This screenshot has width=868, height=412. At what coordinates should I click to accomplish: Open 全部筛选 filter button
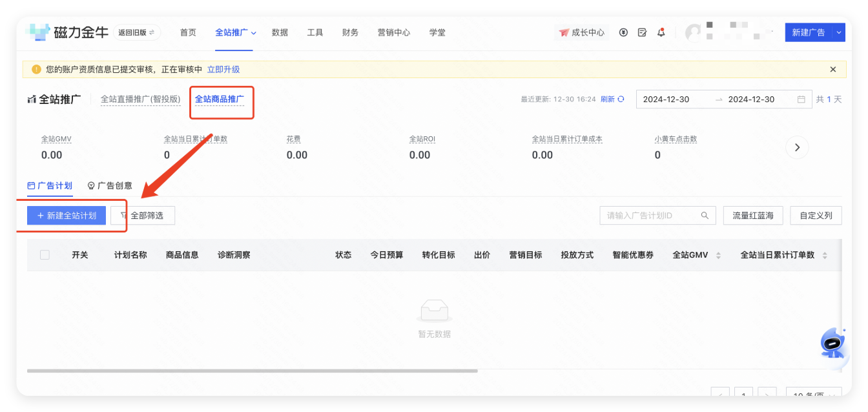pos(143,216)
